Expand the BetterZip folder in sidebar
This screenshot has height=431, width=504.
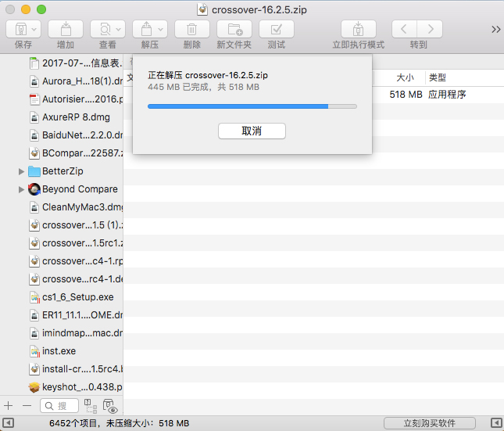pos(21,171)
